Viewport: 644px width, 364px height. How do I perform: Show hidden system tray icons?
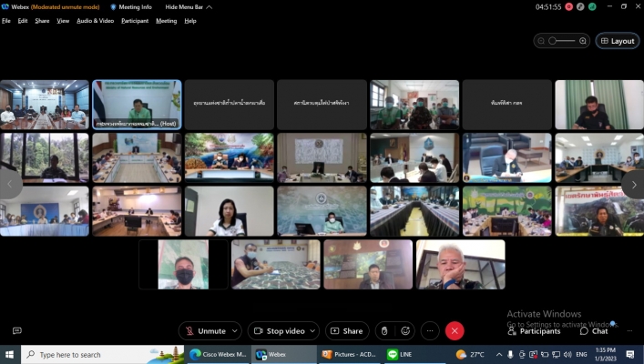(x=498, y=355)
